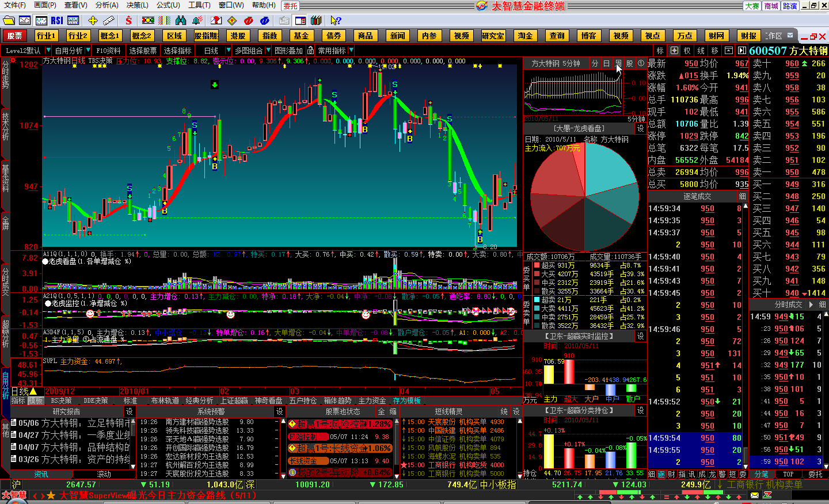Click 设 settings in 研究报告 header

[x=130, y=411]
